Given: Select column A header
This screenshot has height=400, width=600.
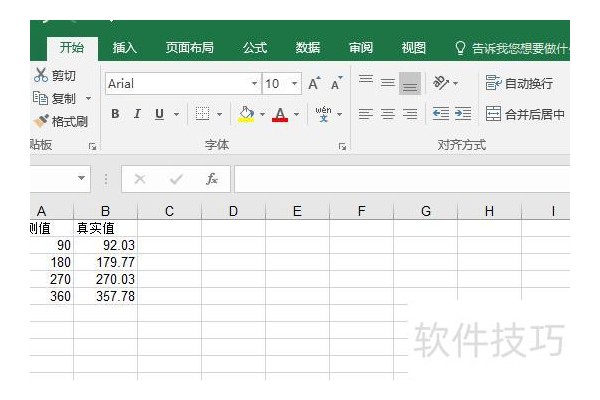Looking at the screenshot, I should [x=51, y=211].
